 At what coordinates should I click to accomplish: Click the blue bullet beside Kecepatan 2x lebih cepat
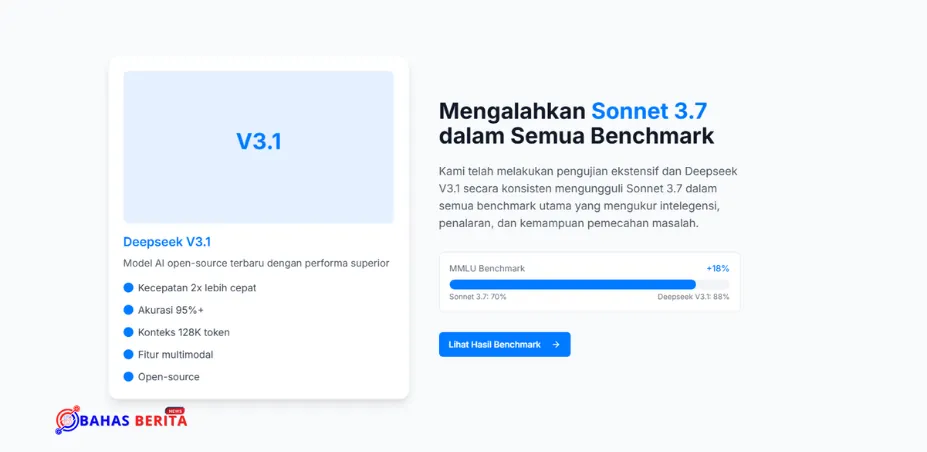[x=128, y=288]
